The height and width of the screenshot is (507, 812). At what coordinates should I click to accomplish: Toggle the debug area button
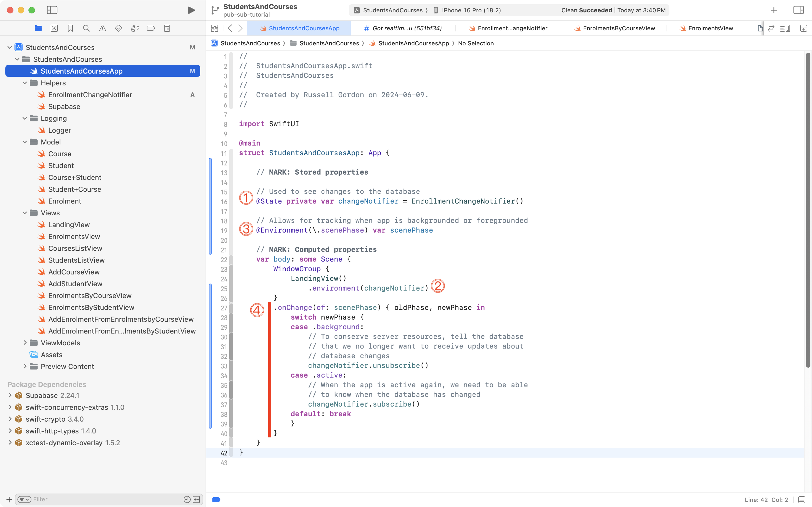801,500
